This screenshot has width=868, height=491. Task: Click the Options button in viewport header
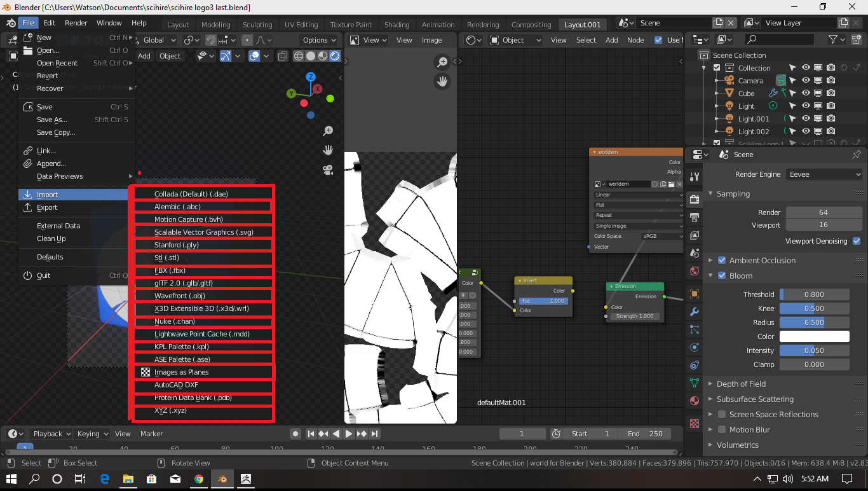click(320, 40)
